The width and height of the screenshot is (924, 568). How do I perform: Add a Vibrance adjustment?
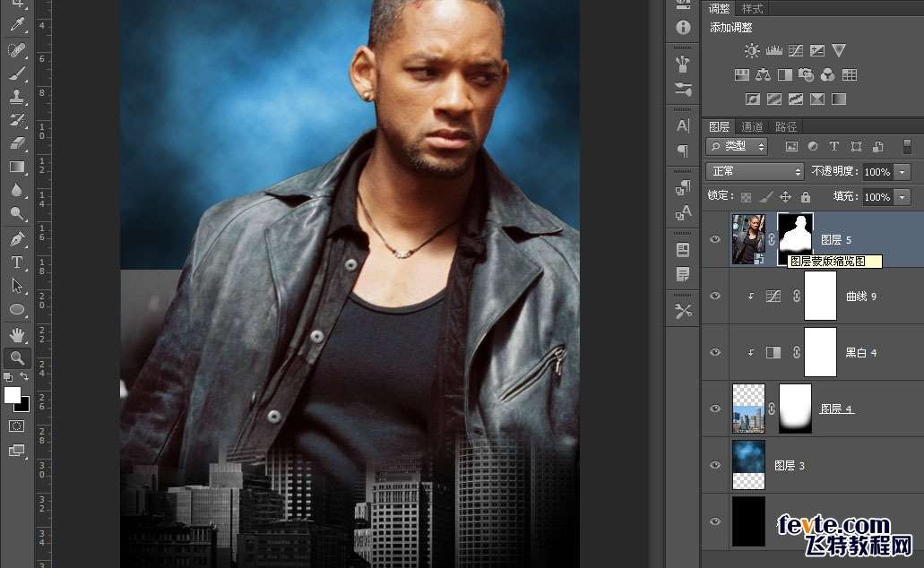coord(839,51)
